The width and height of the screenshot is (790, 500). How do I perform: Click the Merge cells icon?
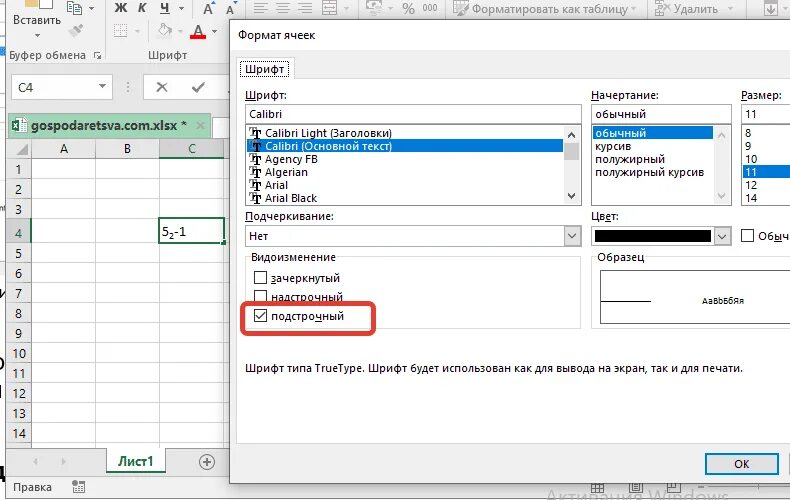pos(330,8)
